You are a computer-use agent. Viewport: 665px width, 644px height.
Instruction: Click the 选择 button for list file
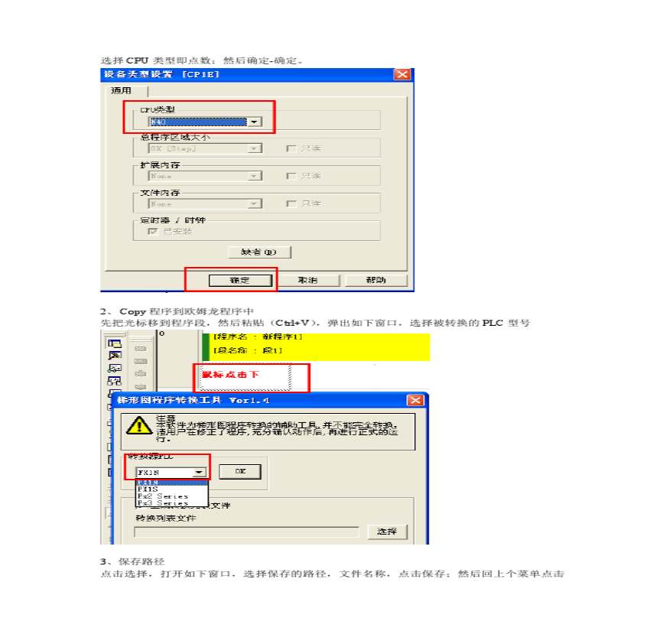[387, 531]
